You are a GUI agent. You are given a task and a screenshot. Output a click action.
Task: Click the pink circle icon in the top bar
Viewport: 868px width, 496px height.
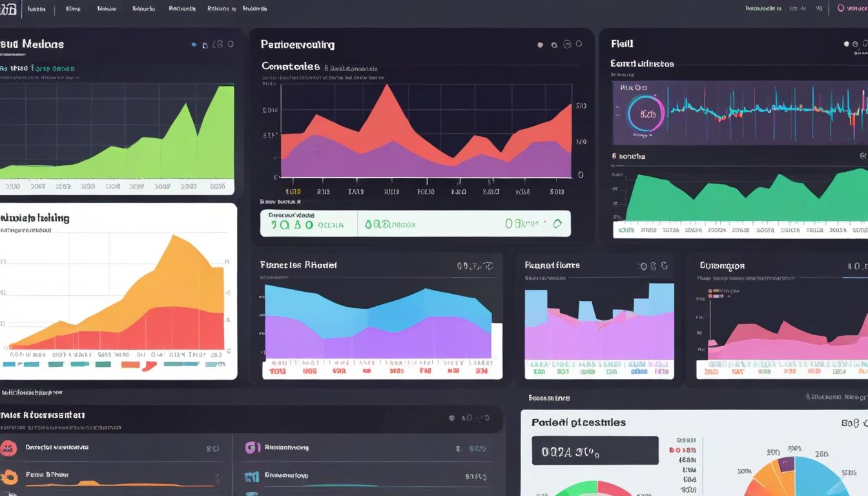pos(841,8)
